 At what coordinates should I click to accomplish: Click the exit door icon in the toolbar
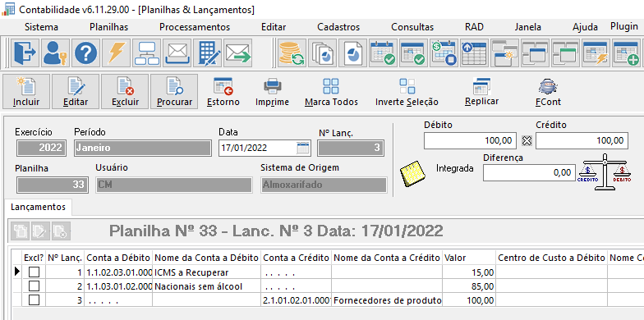(x=25, y=53)
